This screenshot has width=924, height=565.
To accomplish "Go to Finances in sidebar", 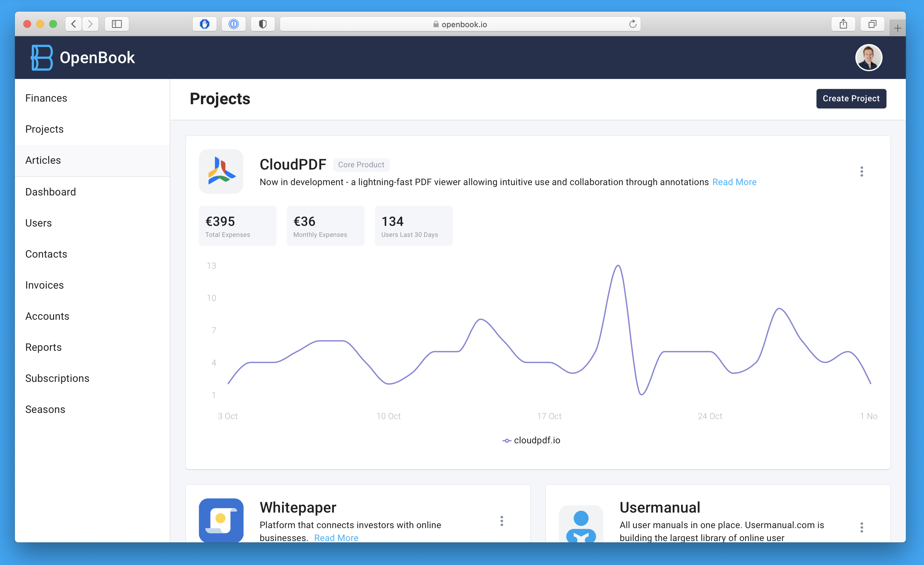I will click(46, 98).
